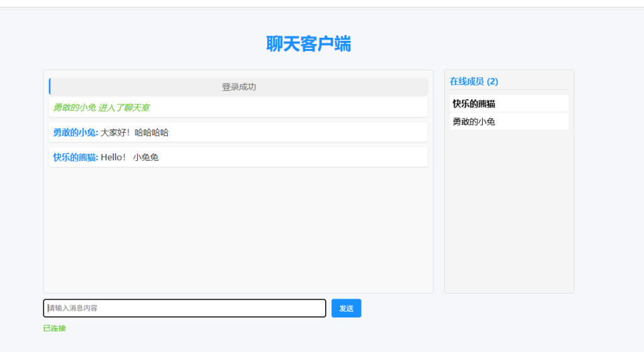Viewport: 644px width, 352px height.
Task: Click sender name 勇敢的小兔 in chat message
Action: [x=75, y=133]
